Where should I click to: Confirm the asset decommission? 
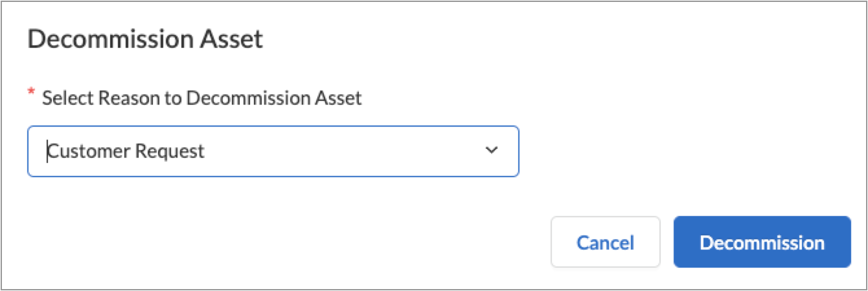762,242
